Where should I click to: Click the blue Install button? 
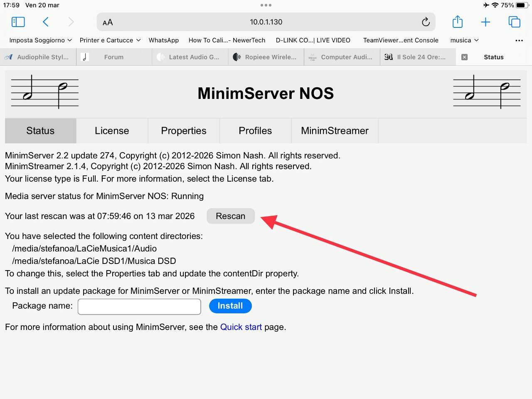[230, 306]
